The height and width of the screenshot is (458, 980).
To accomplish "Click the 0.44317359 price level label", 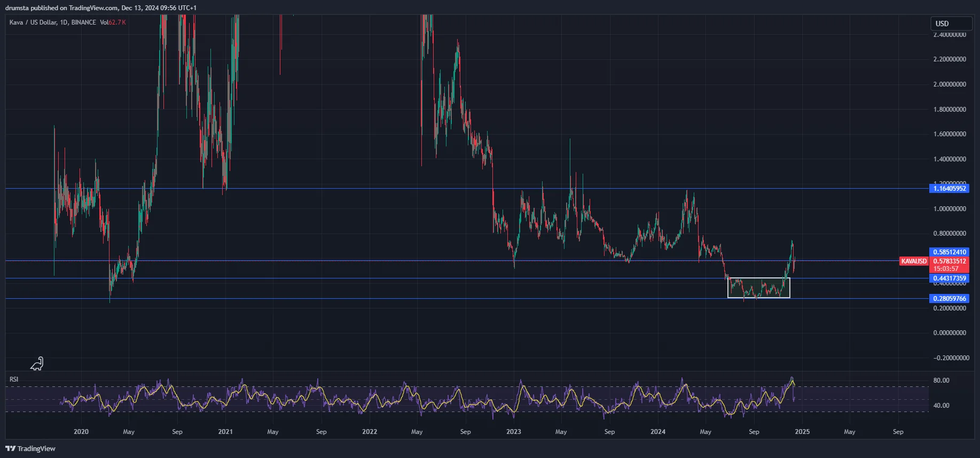I will [x=950, y=278].
